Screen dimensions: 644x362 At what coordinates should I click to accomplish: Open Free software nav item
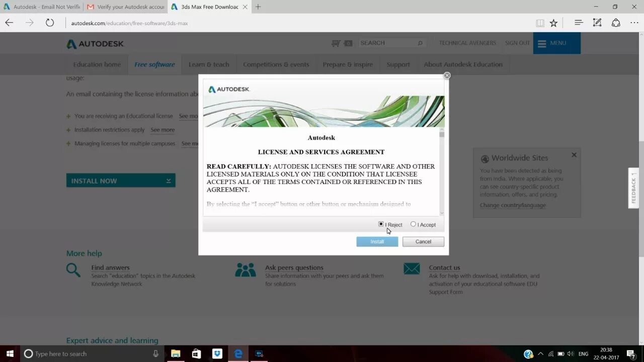click(x=154, y=64)
